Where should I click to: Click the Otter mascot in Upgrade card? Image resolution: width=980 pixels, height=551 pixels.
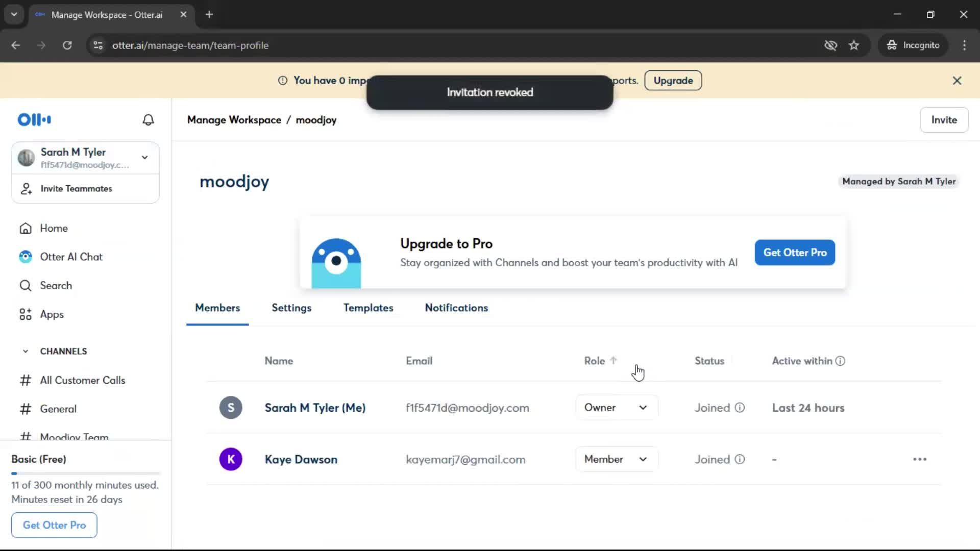tap(336, 263)
